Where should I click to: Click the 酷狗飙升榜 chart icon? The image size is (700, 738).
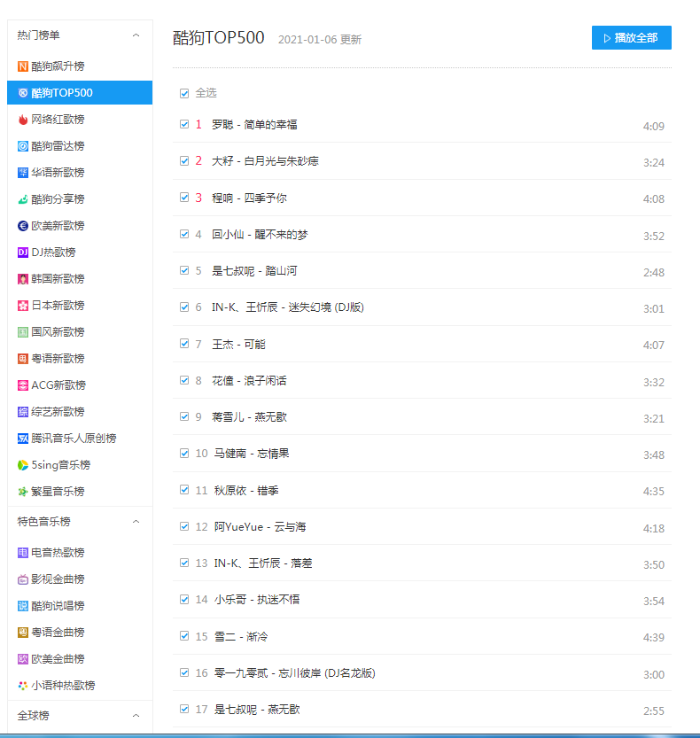coord(23,66)
